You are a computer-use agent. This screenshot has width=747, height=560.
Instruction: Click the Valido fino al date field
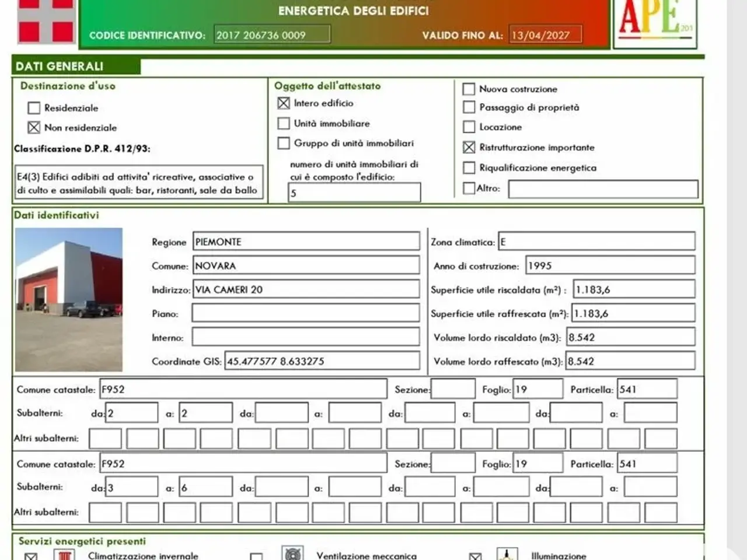pos(546,34)
